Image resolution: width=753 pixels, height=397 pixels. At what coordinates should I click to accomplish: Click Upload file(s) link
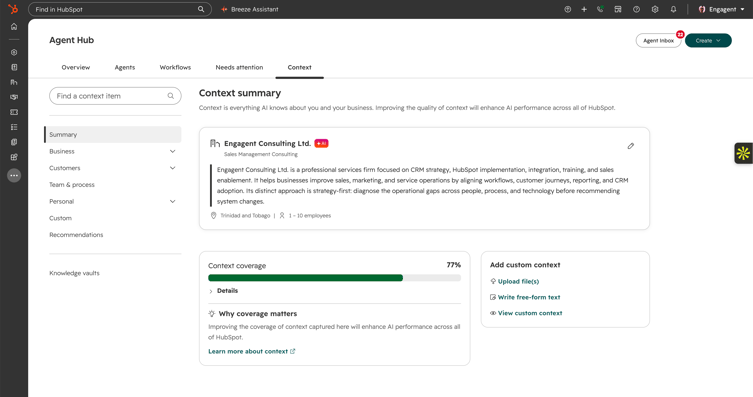tap(514, 281)
